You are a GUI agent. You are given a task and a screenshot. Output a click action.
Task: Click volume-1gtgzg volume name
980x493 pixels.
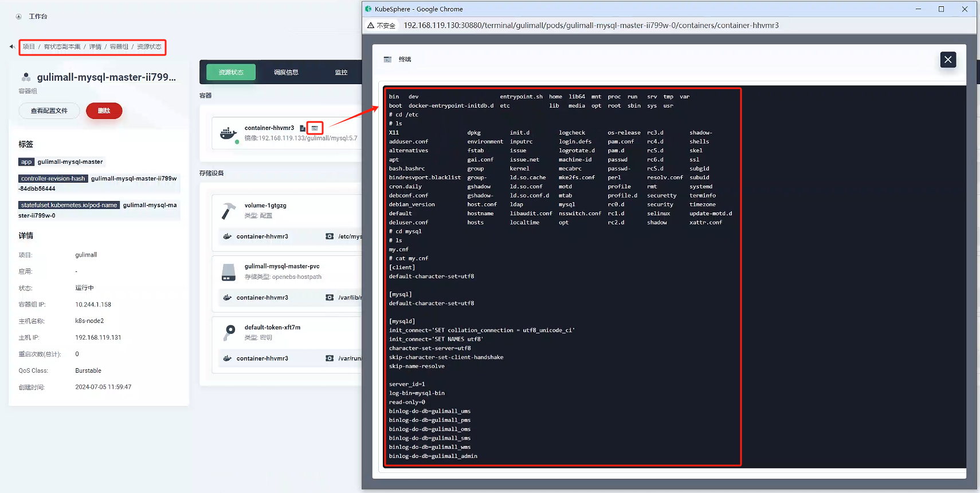pyautogui.click(x=265, y=206)
